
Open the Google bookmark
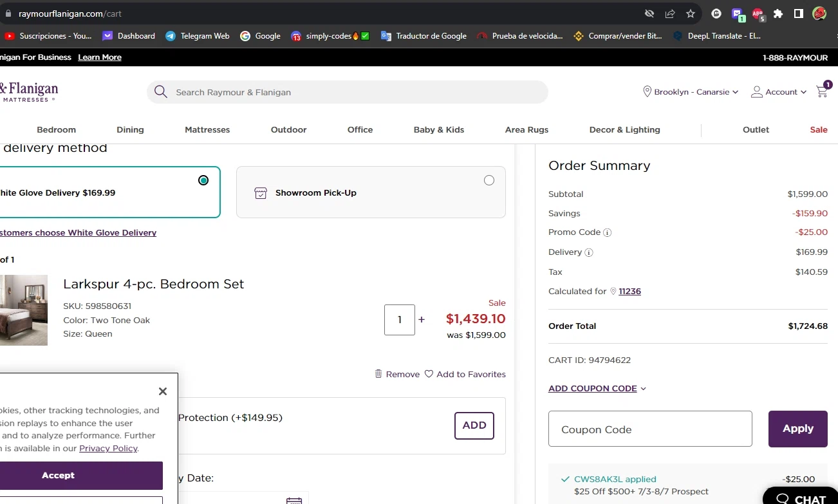260,36
